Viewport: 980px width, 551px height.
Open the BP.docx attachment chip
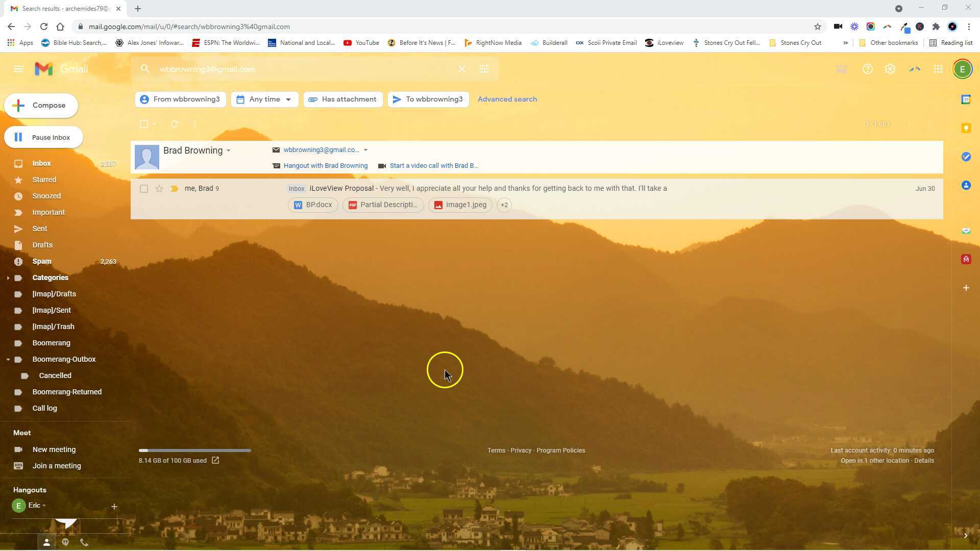tap(313, 205)
